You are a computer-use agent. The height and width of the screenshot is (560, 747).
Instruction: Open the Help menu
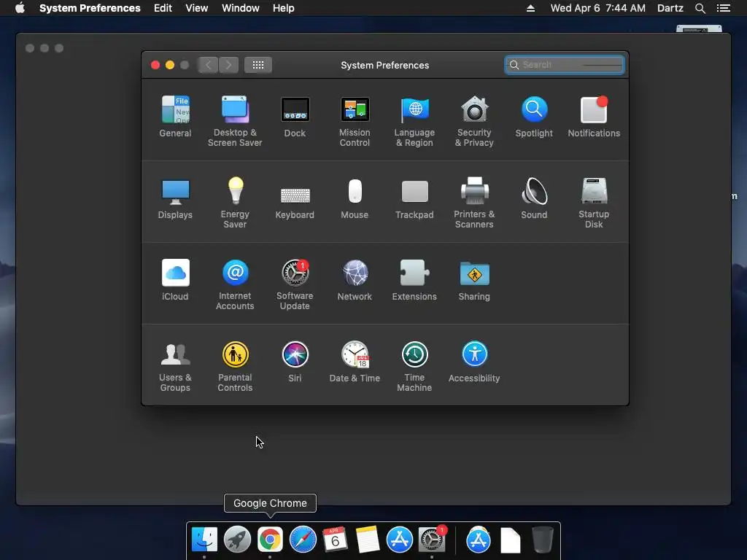(284, 8)
